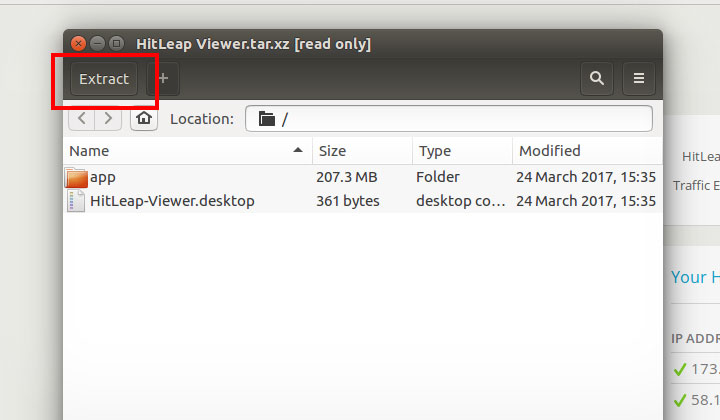Select the app folder name
The width and height of the screenshot is (720, 420).
click(x=103, y=178)
